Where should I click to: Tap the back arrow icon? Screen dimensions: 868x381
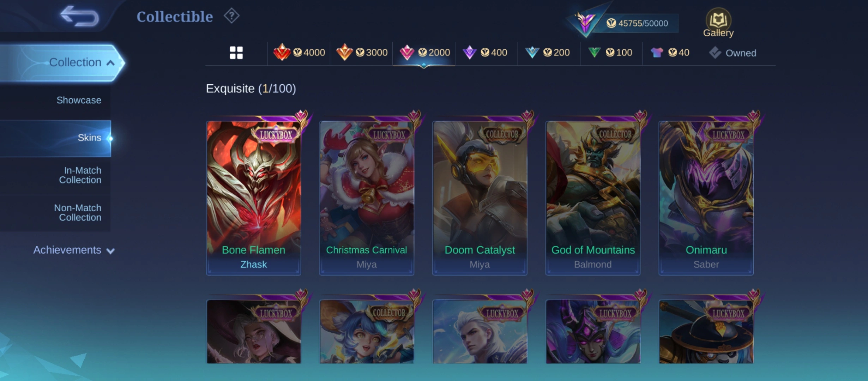tap(79, 16)
